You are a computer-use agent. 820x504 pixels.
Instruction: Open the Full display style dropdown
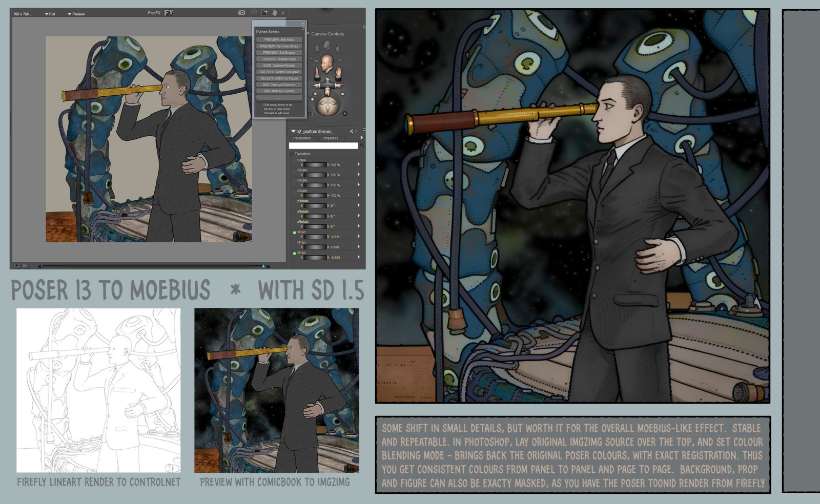(50, 14)
